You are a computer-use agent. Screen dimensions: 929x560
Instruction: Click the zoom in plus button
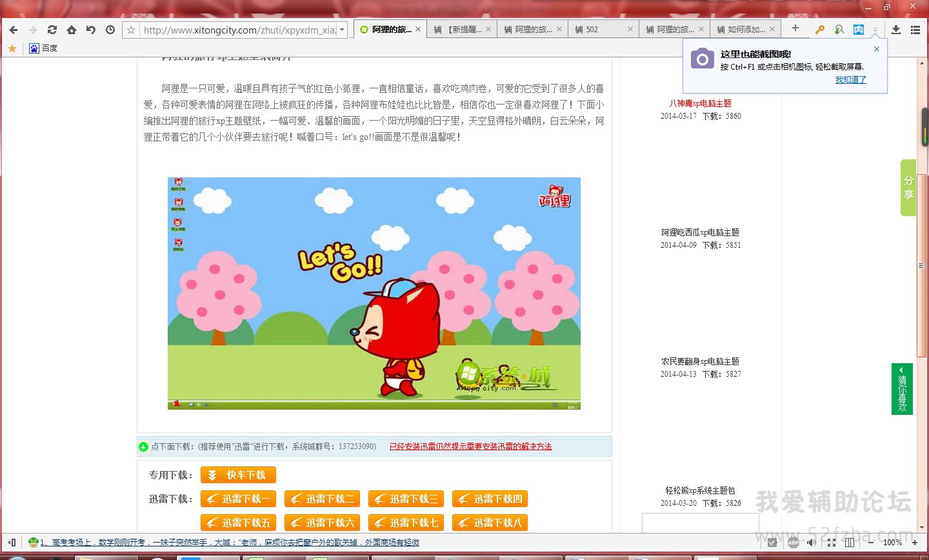914,543
